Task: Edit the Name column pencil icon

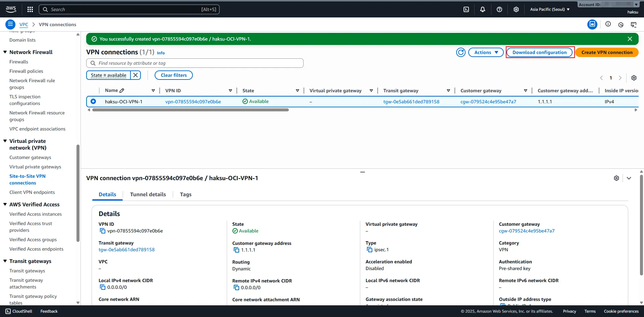Action: coord(122,91)
